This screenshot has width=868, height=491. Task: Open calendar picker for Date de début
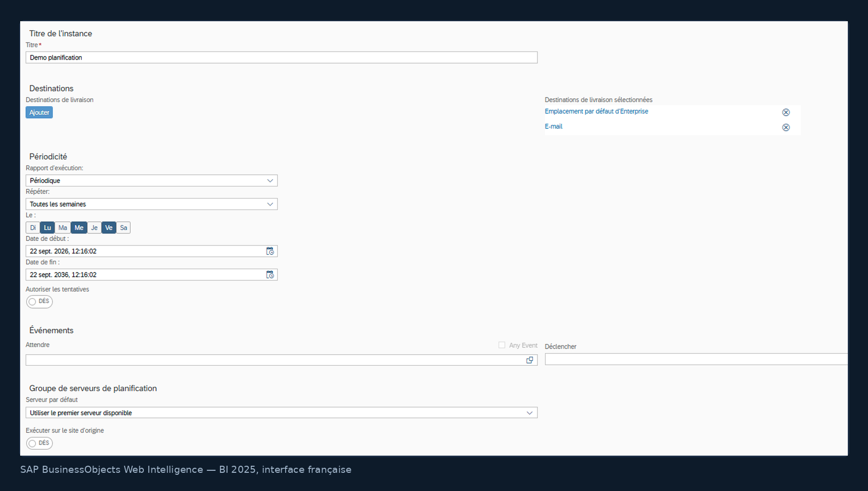[270, 251]
